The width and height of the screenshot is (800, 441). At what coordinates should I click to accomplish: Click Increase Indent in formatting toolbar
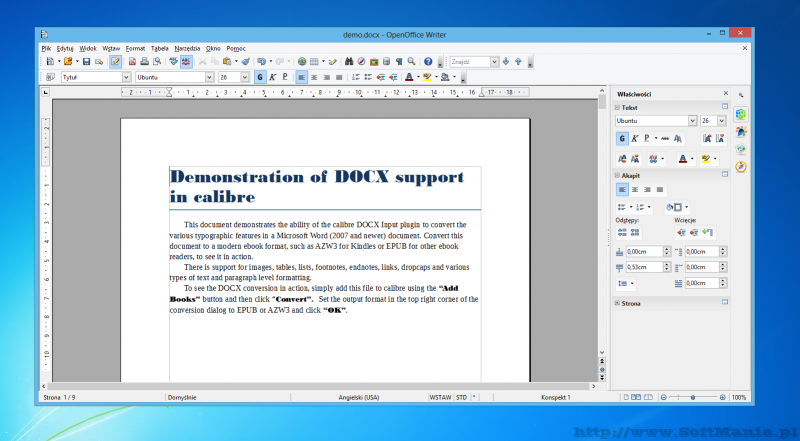tap(393, 77)
